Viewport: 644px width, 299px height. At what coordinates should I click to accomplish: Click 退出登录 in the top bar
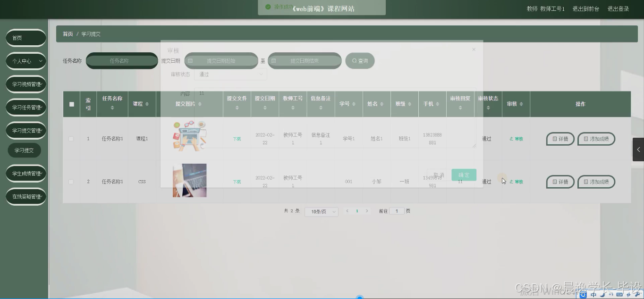[x=618, y=8]
